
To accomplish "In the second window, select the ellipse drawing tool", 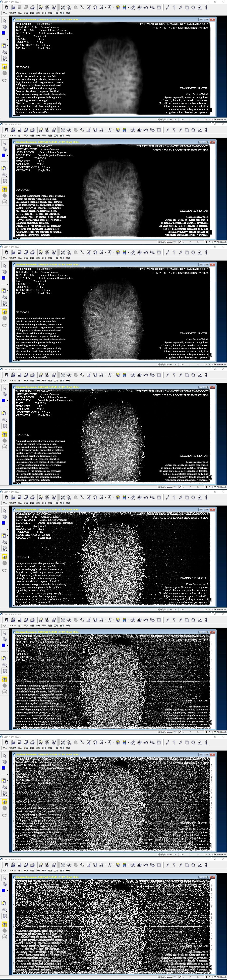I will [x=193, y=130].
